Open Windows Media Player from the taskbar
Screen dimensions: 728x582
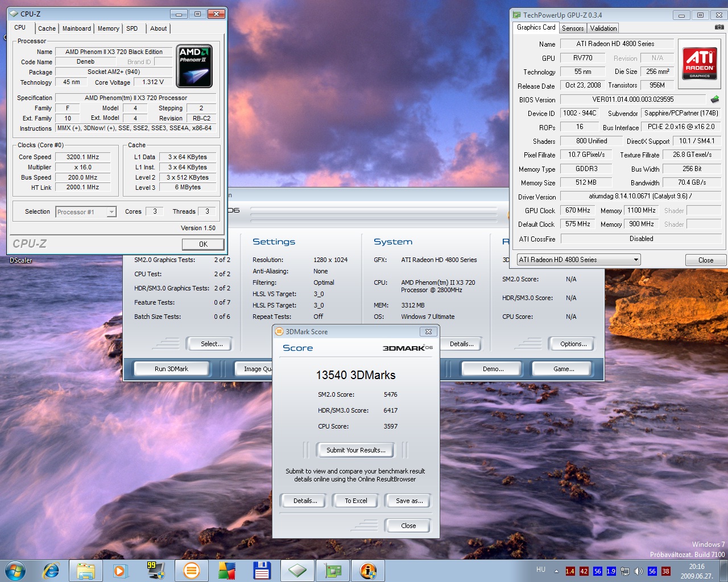point(120,571)
